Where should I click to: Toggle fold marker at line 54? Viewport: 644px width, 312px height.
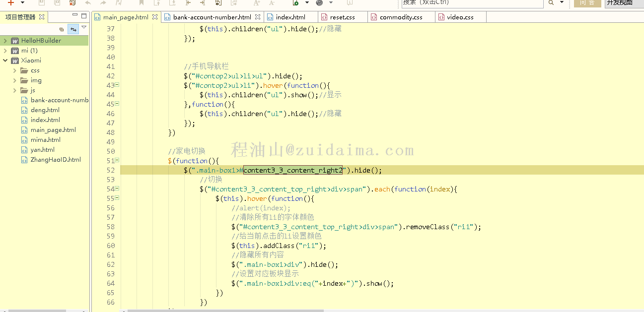pos(117,189)
